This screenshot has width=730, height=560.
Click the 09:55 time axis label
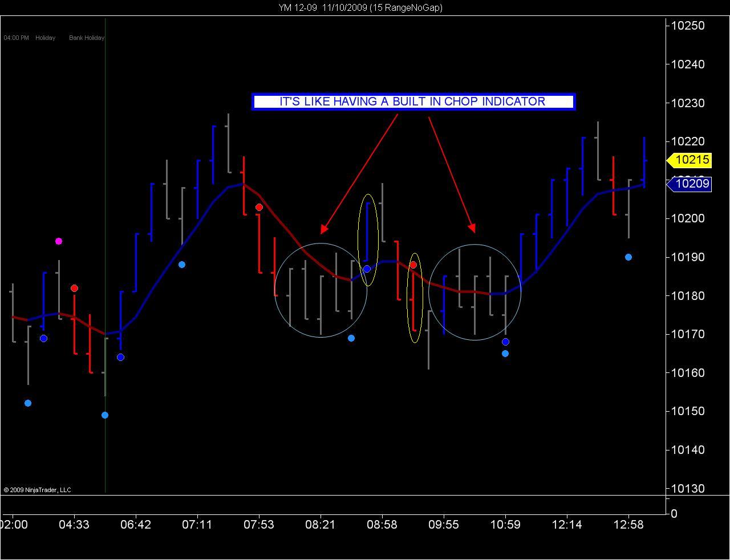pyautogui.click(x=444, y=525)
